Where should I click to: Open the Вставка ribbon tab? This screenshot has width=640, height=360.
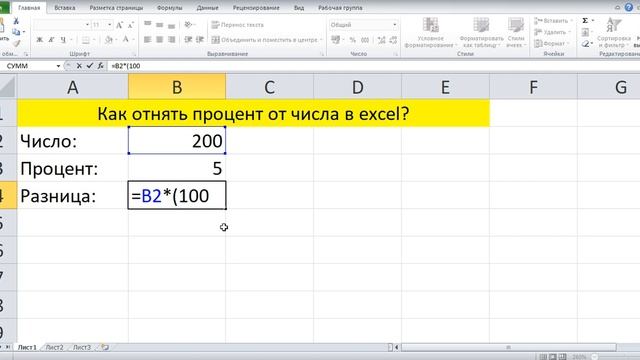tap(65, 8)
